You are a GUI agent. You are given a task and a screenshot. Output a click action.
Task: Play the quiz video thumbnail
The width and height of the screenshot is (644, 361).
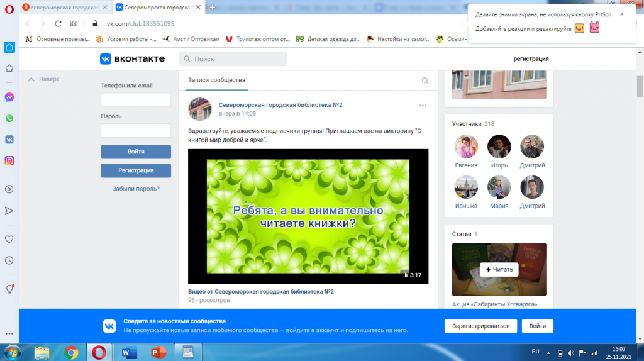[x=308, y=216]
